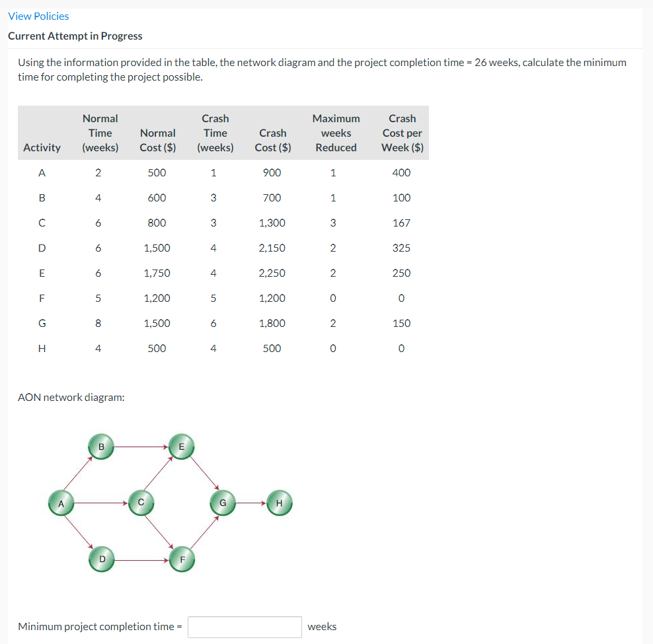Screen dimensions: 653x644
Task: Click node F in the AON diagram
Action: [x=181, y=559]
